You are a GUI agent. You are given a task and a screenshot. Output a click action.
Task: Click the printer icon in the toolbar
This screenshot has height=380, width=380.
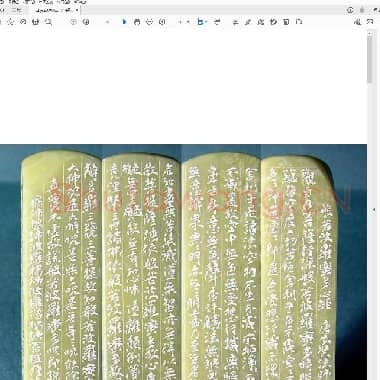pos(35,22)
